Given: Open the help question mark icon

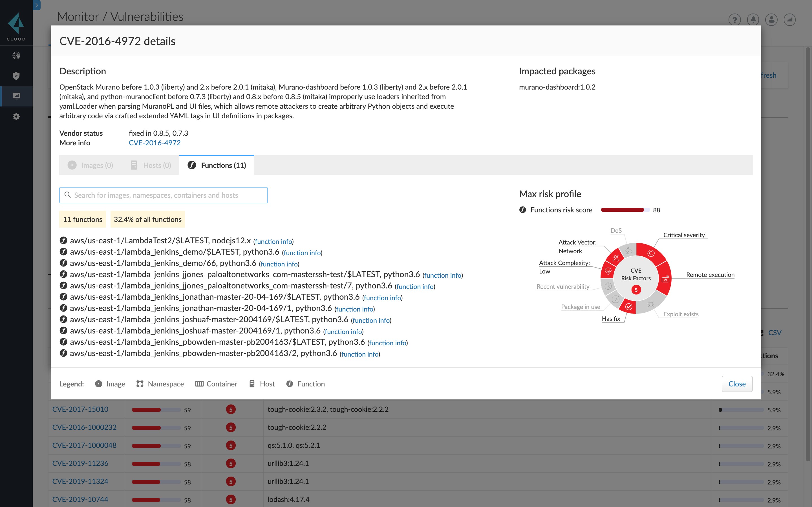Looking at the screenshot, I should click(x=734, y=20).
